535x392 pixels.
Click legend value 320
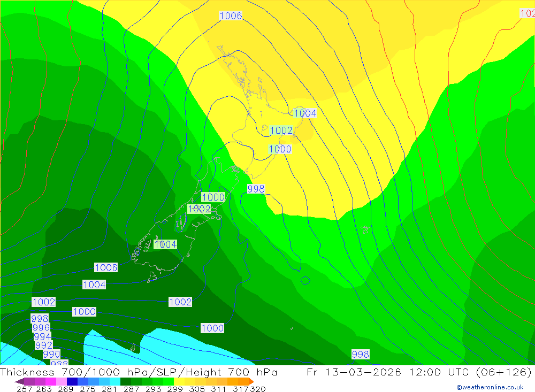click(x=258, y=389)
